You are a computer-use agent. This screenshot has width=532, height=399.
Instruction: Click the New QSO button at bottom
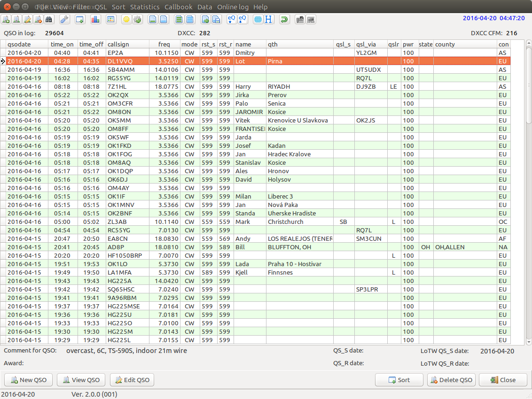[29, 380]
